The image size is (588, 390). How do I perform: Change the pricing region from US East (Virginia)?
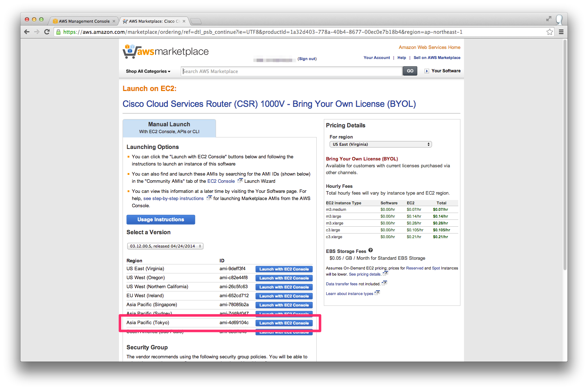pyautogui.click(x=380, y=144)
